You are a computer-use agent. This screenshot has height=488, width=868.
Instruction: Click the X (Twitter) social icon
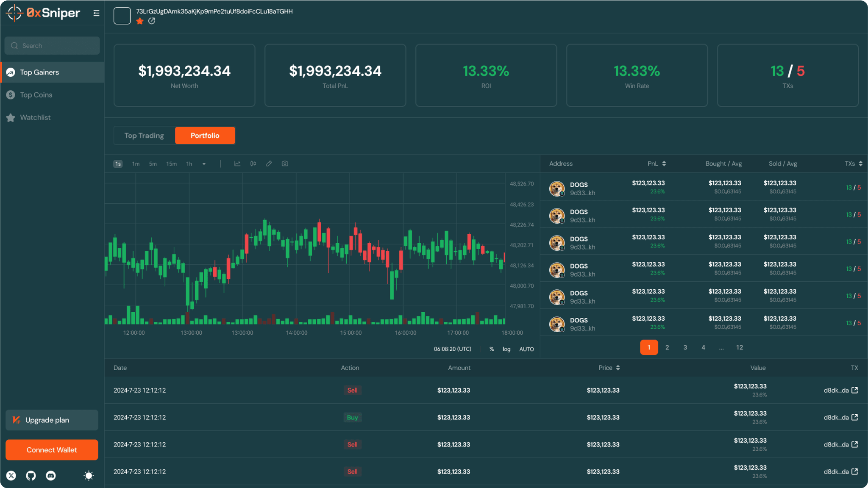(x=11, y=476)
